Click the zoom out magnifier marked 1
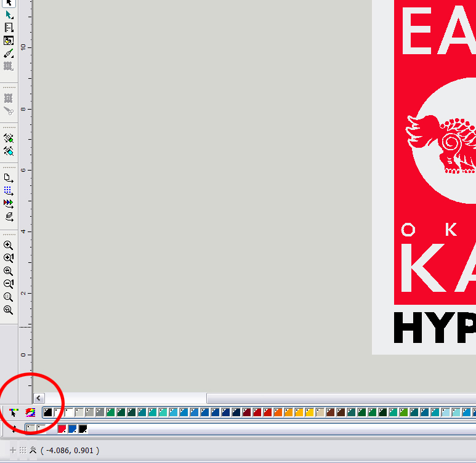Image resolution: width=476 pixels, height=463 pixels. pyautogui.click(x=9, y=284)
